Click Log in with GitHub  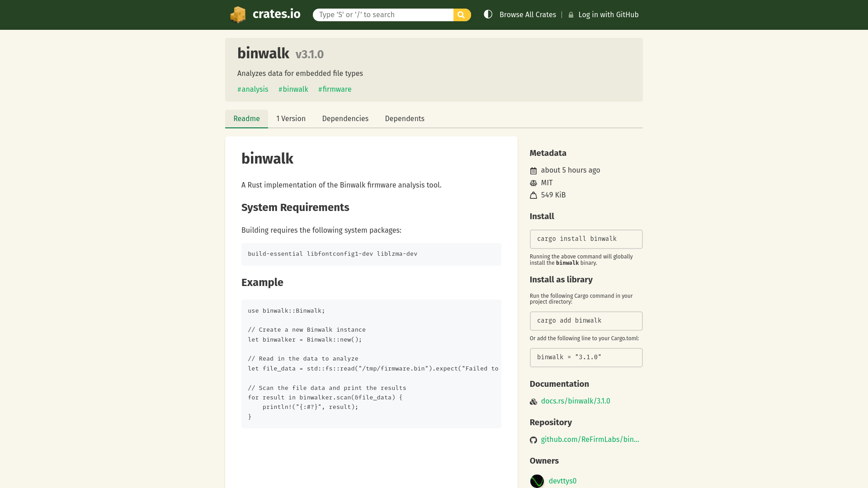click(x=608, y=15)
